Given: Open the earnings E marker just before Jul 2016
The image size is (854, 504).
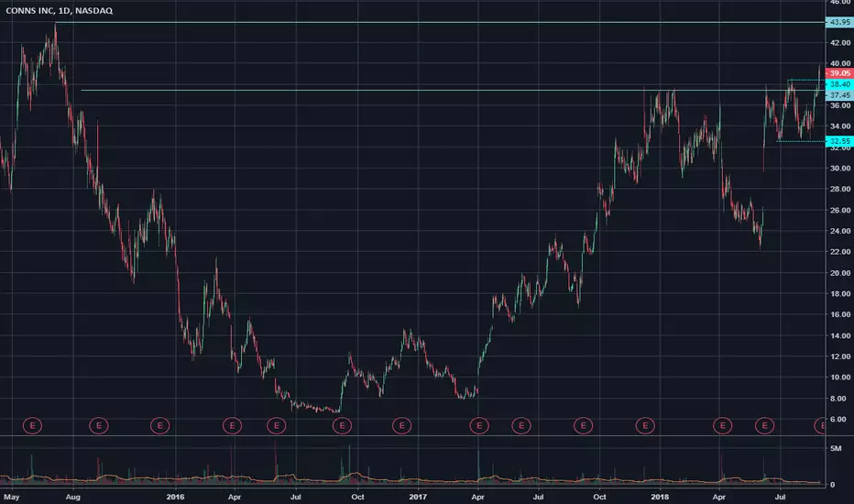Looking at the screenshot, I should point(277,425).
